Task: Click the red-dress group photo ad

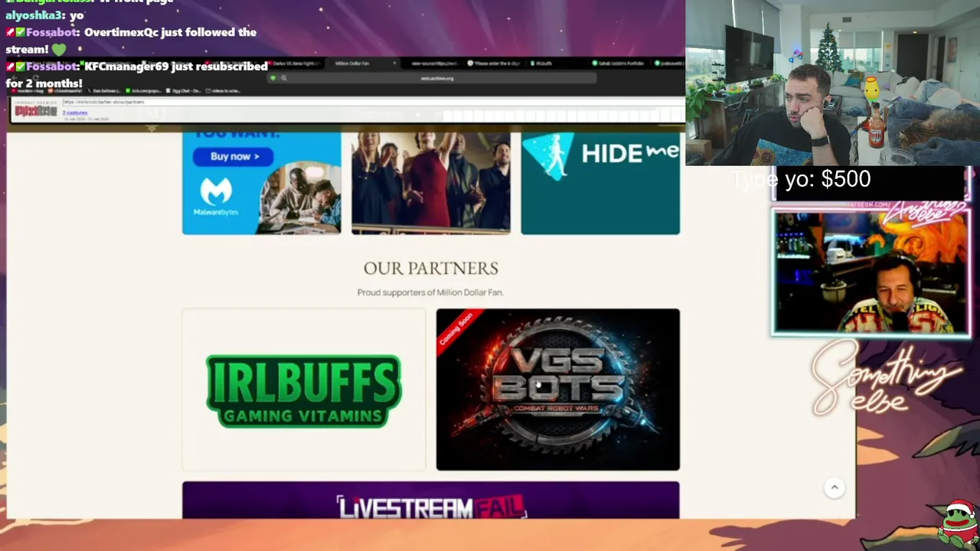Action: pos(431,183)
